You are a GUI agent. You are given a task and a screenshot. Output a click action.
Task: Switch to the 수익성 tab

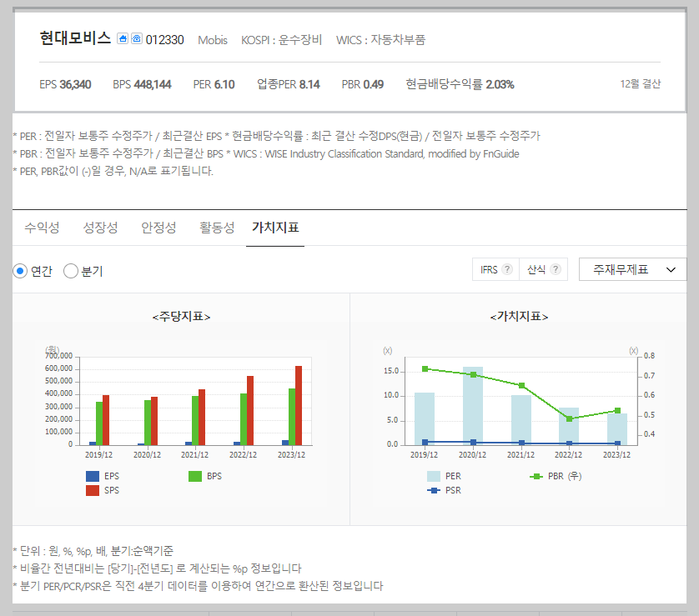pos(42,228)
